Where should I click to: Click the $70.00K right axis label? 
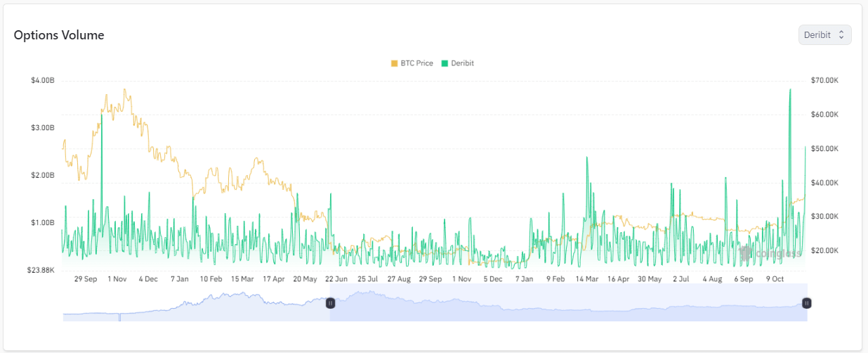click(824, 80)
